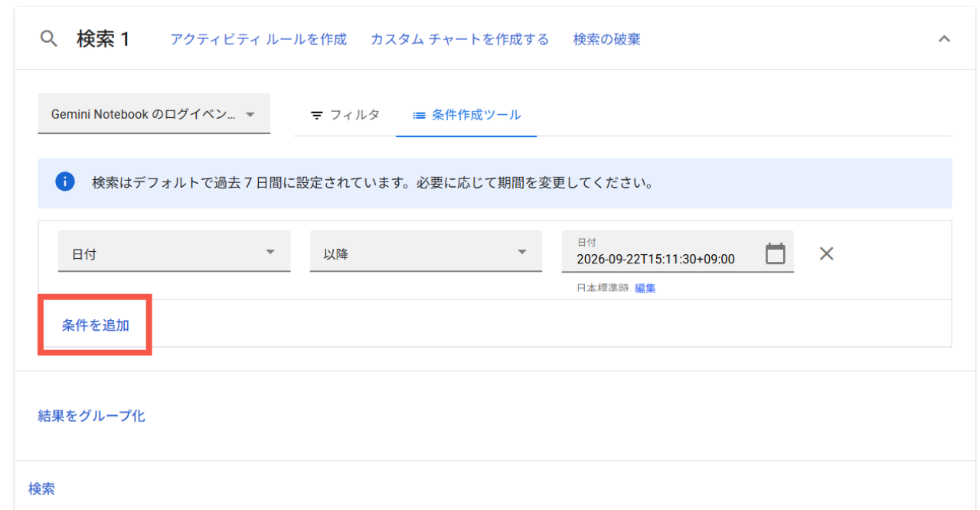Screen dimensions: 980x510
Task: Click the list icon beside 条件作成ツール
Action: [419, 116]
